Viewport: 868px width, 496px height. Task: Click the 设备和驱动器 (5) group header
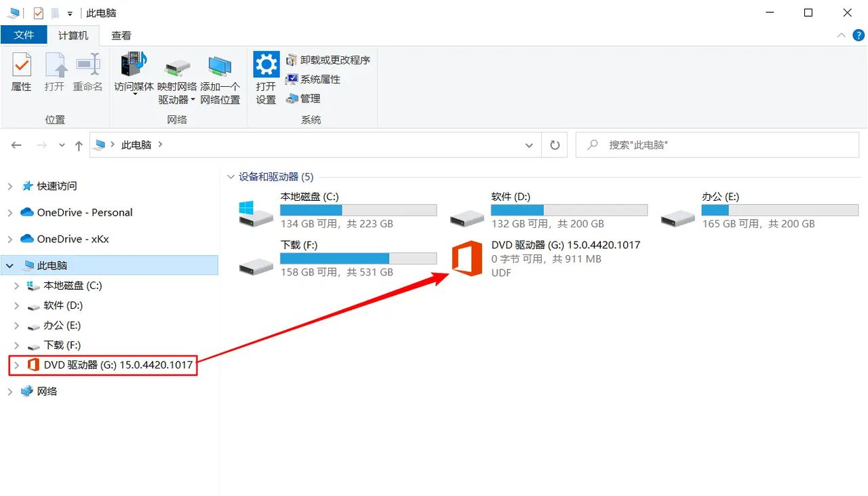tap(276, 176)
